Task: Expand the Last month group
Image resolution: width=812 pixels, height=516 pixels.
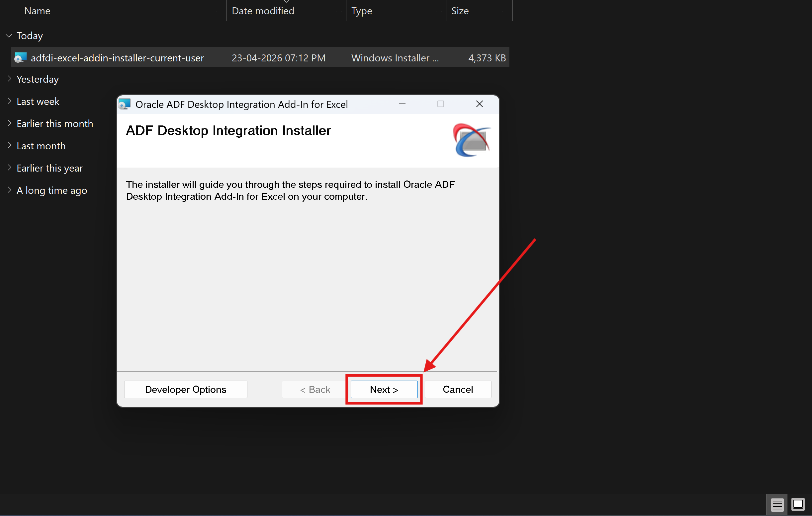Action: coord(9,146)
